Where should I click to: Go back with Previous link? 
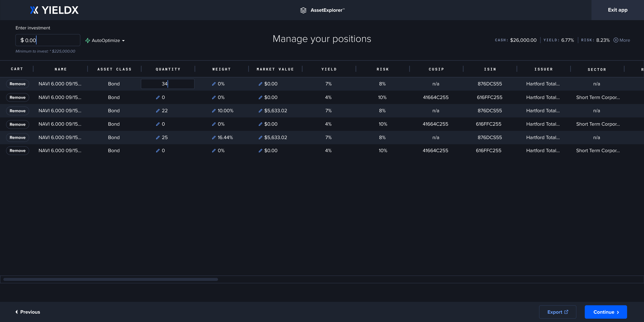point(28,312)
